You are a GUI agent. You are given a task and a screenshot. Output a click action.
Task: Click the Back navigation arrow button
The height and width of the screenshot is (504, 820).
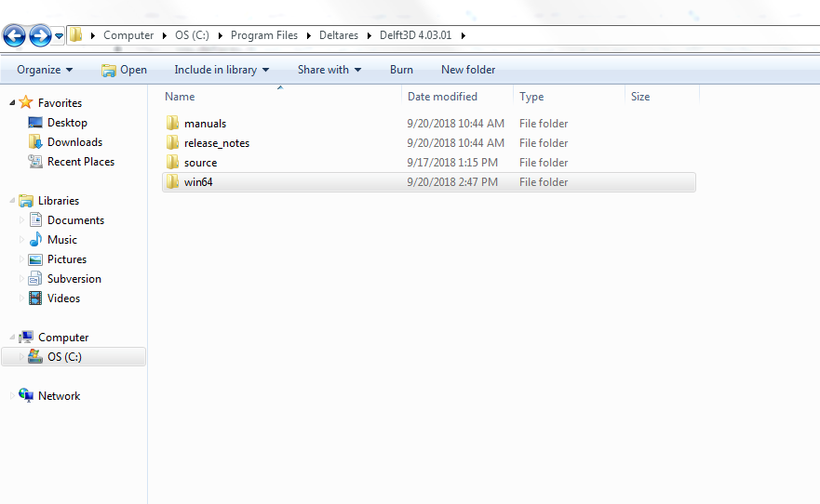[x=14, y=36]
